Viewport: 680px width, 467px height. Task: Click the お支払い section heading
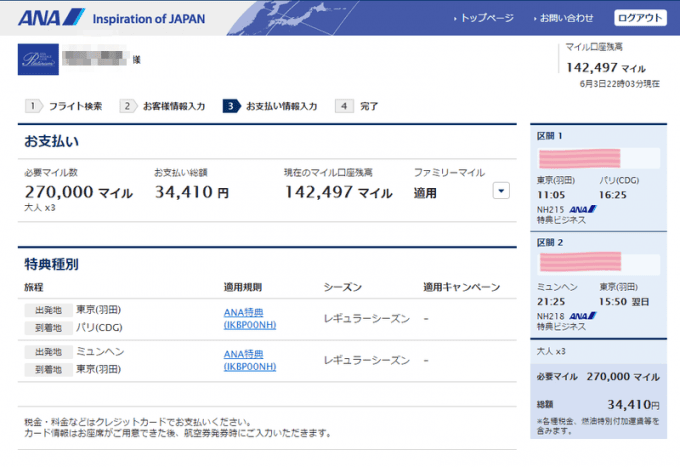pos(51,141)
